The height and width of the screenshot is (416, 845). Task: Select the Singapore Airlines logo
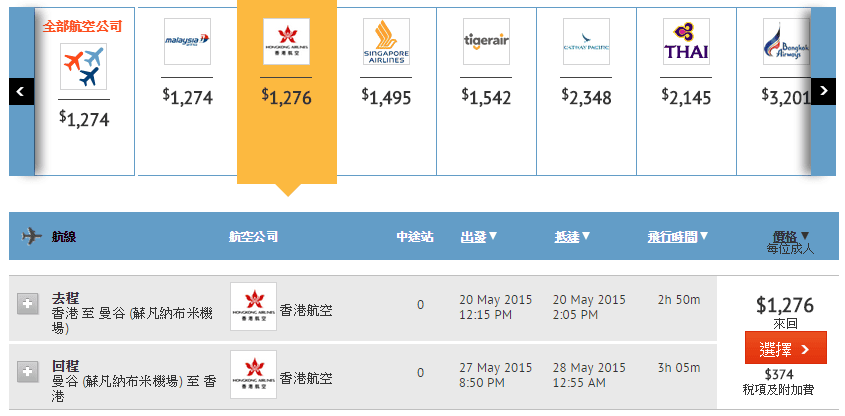coord(386,42)
